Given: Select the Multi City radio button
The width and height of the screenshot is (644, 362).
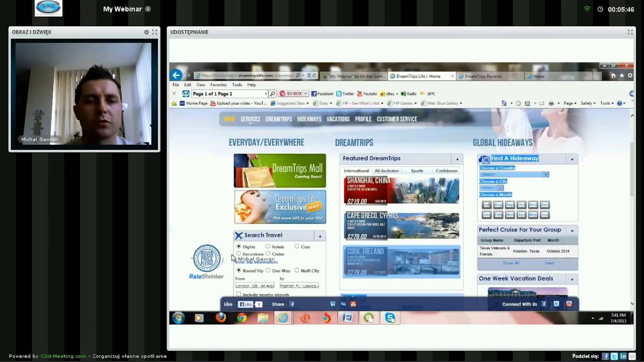Looking at the screenshot, I should click(297, 270).
